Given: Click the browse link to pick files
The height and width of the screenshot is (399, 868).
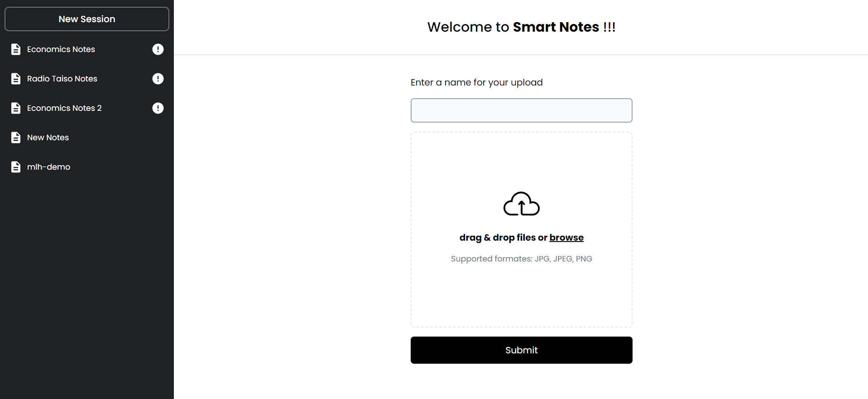Looking at the screenshot, I should [x=566, y=237].
